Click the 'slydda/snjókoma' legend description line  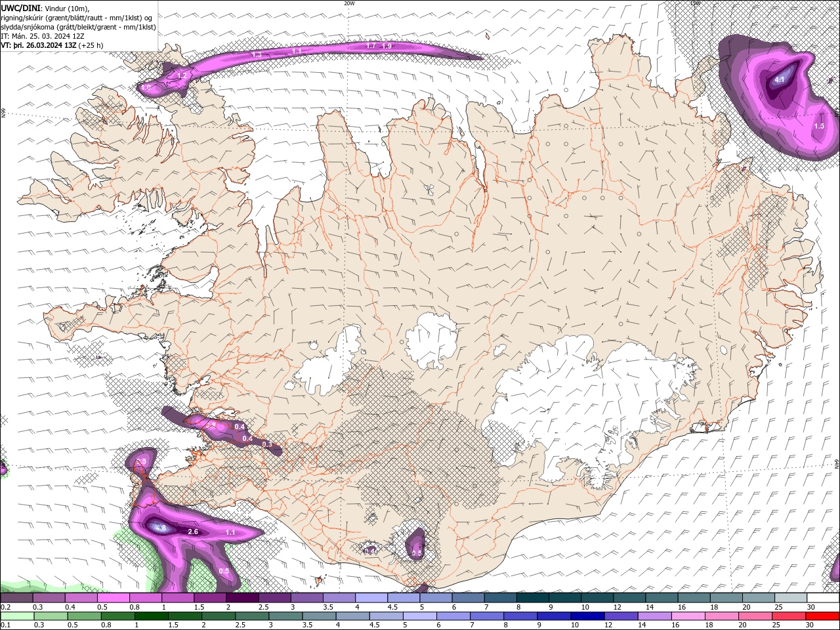78,27
